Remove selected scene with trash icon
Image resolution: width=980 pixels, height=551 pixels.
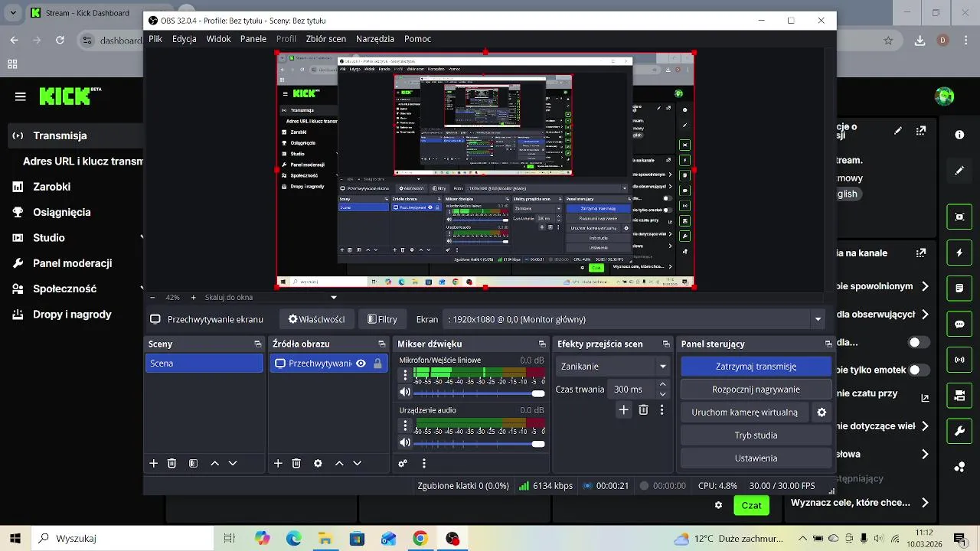171,463
